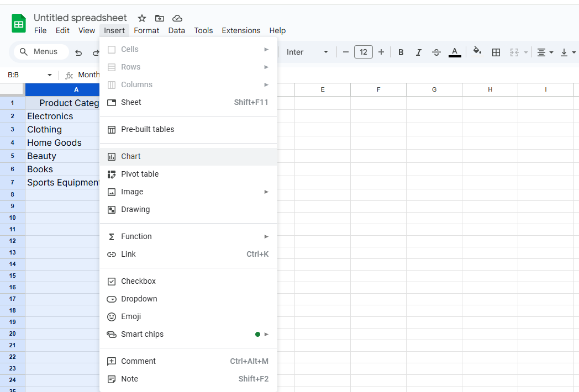Choose Chart from the Insert menu
This screenshot has height=392, width=579.
[131, 156]
